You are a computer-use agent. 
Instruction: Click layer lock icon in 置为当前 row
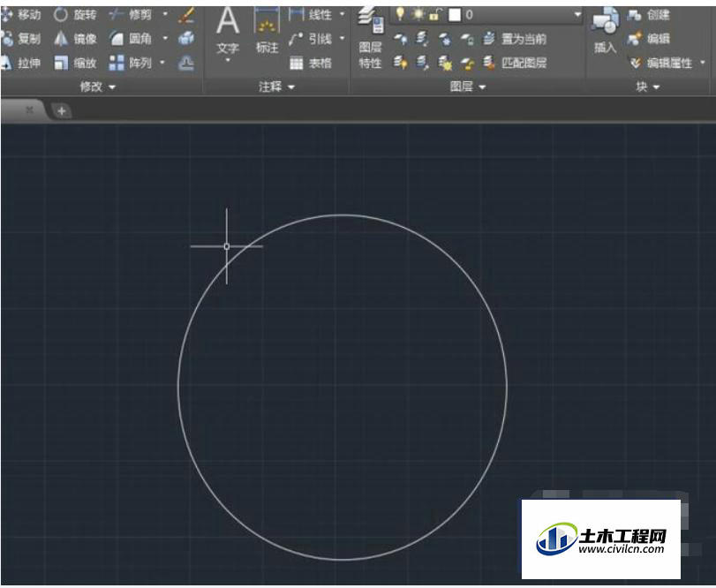coord(467,40)
